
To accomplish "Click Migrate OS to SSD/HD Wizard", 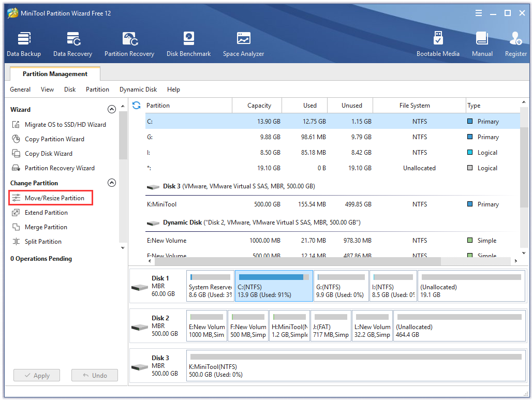I will [x=65, y=125].
